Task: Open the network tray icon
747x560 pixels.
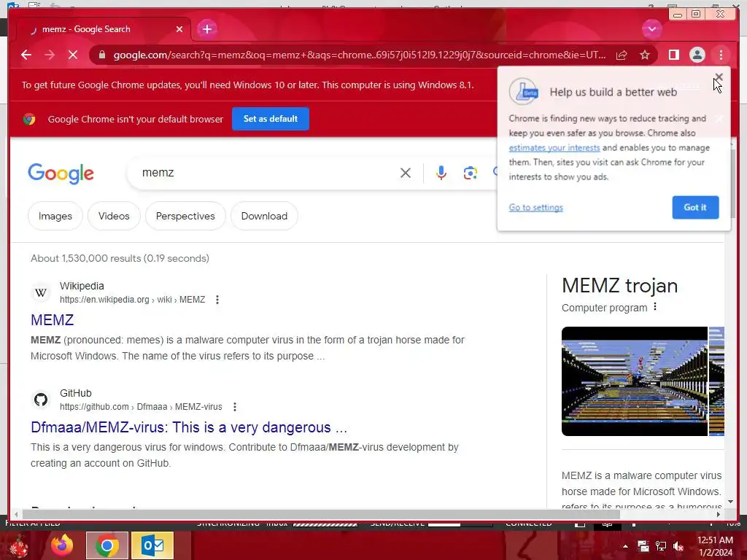Action: pyautogui.click(x=661, y=546)
